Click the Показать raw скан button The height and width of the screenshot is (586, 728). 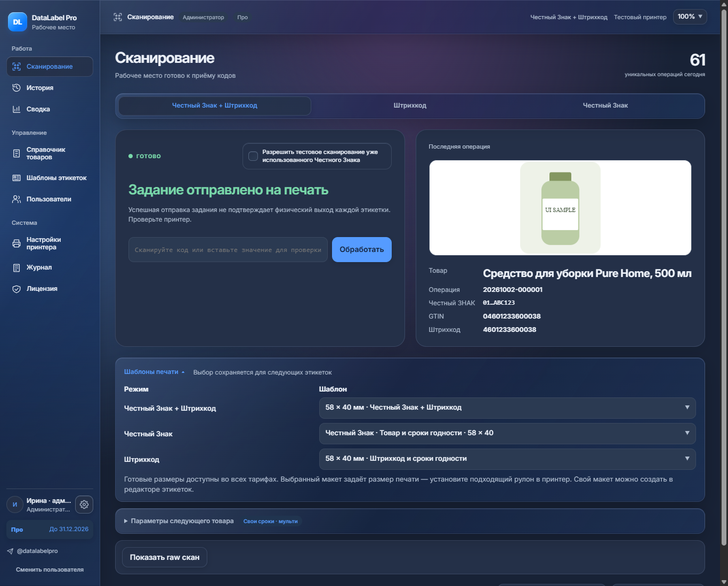[165, 557]
